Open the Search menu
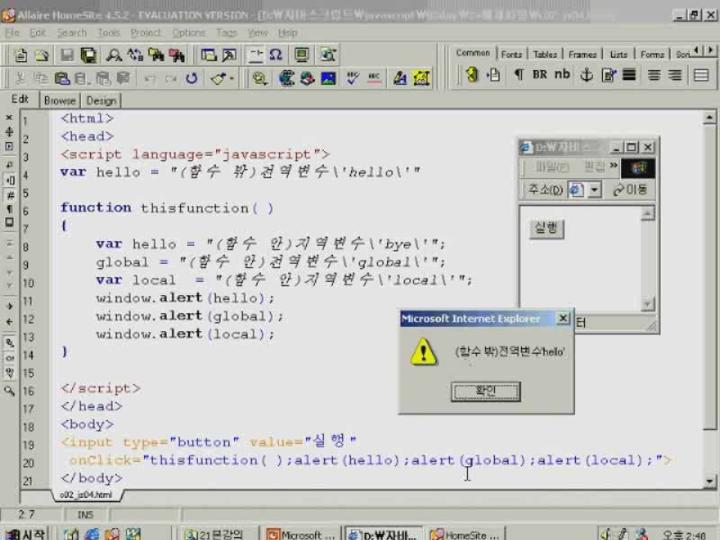Image resolution: width=720 pixels, height=540 pixels. (x=72, y=33)
